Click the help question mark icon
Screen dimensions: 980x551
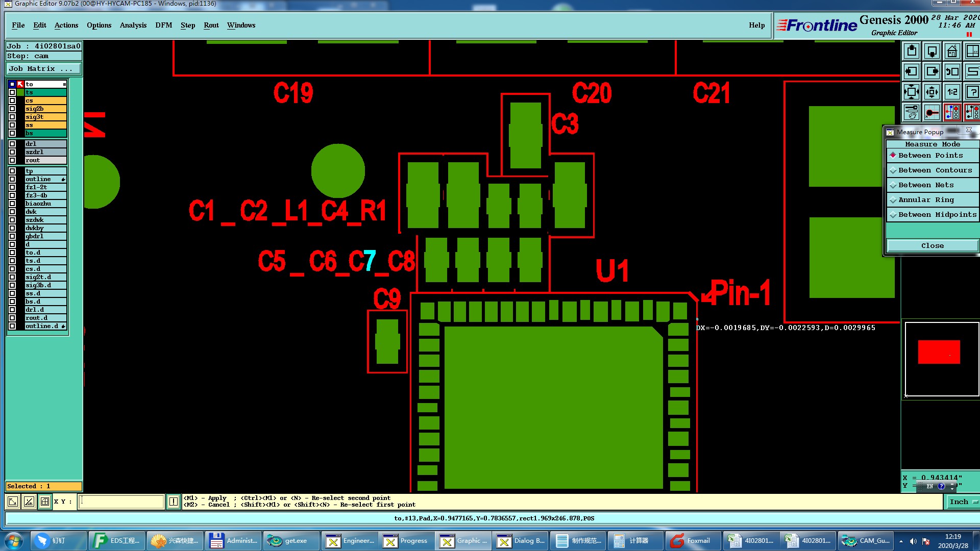click(972, 92)
